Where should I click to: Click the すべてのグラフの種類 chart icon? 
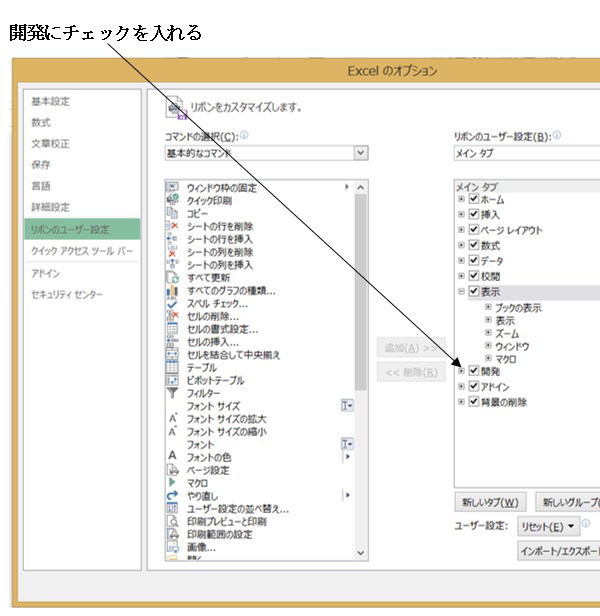point(172,290)
